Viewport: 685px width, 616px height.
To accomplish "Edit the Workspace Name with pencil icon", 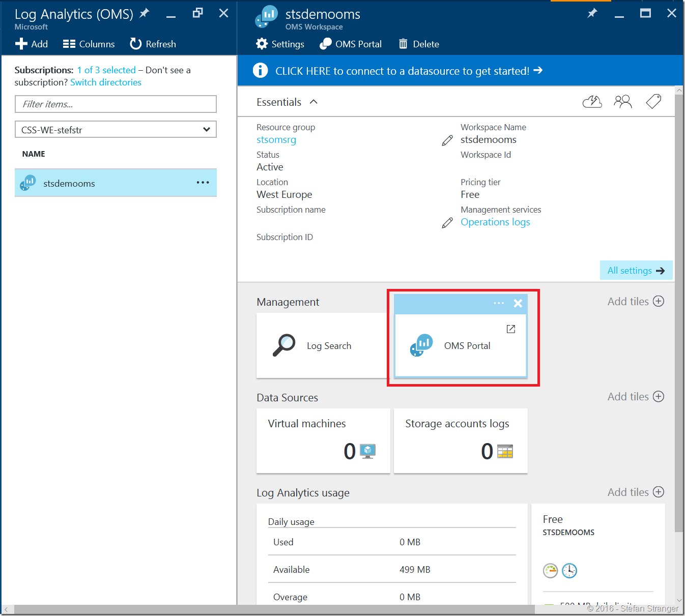I will pos(447,140).
